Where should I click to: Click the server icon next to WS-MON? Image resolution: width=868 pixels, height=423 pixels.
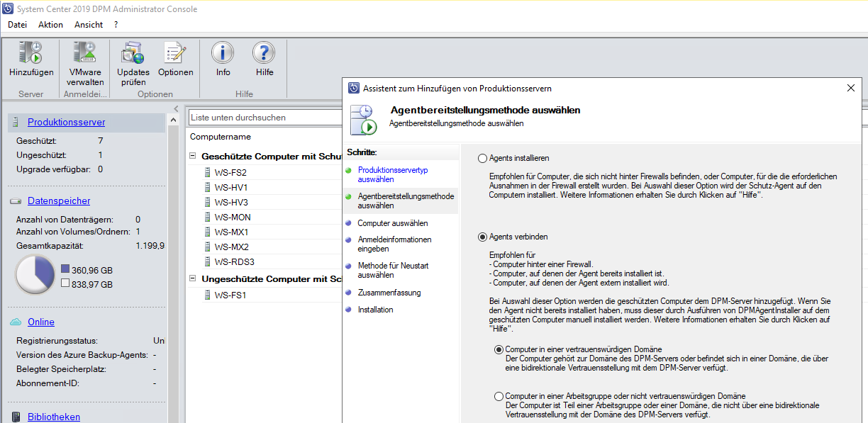click(x=208, y=217)
